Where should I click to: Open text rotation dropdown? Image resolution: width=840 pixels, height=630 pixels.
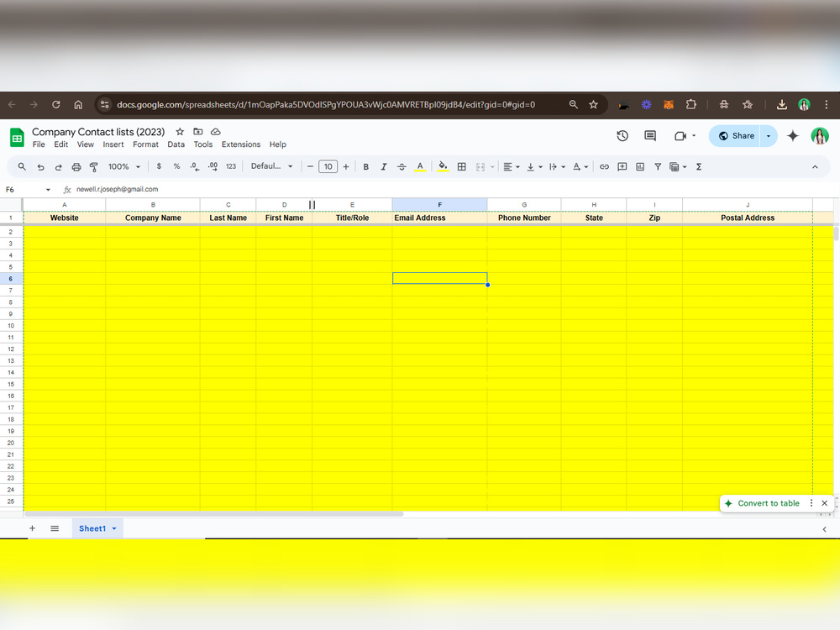click(580, 167)
